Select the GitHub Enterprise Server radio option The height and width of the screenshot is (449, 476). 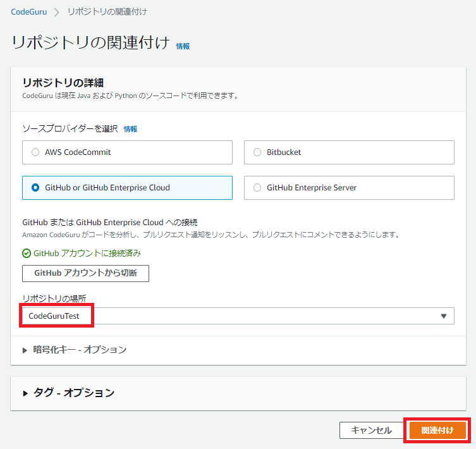(x=349, y=188)
